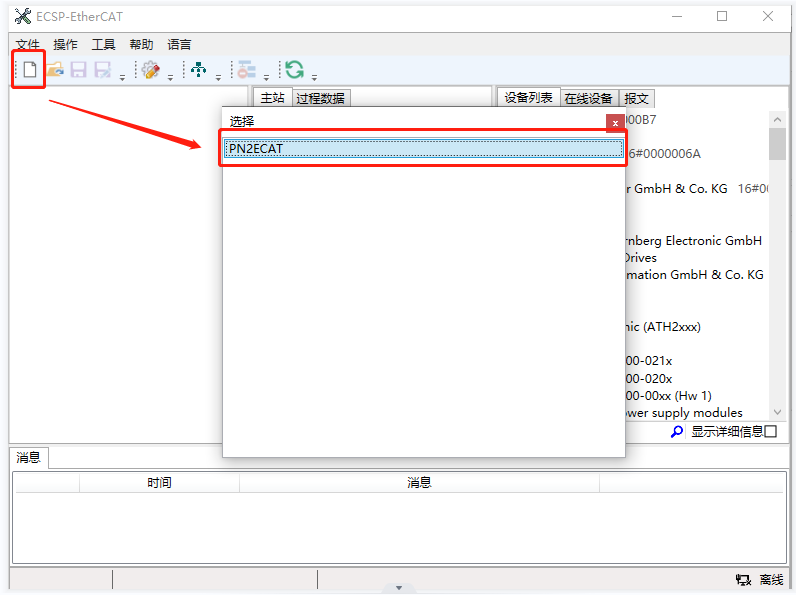
Task: Click the device tree removal icon
Action: click(x=247, y=70)
